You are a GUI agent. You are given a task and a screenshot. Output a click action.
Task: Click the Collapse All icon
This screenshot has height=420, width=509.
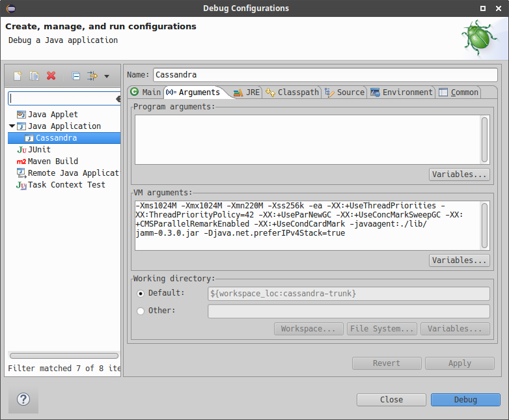76,76
